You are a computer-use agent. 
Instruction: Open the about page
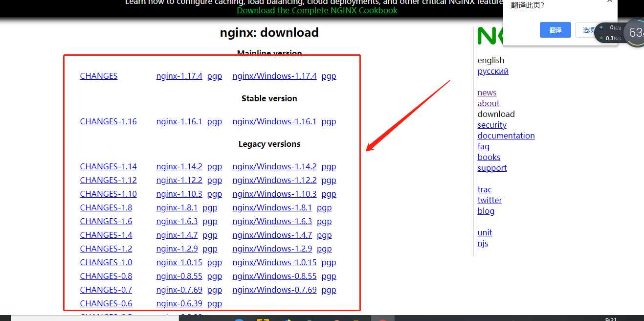click(489, 103)
